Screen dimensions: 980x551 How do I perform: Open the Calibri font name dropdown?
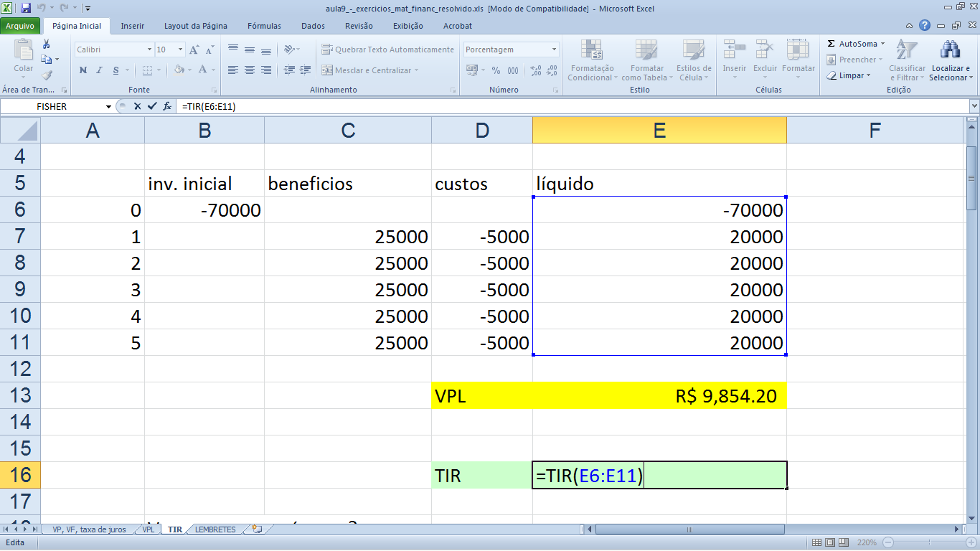coord(150,50)
